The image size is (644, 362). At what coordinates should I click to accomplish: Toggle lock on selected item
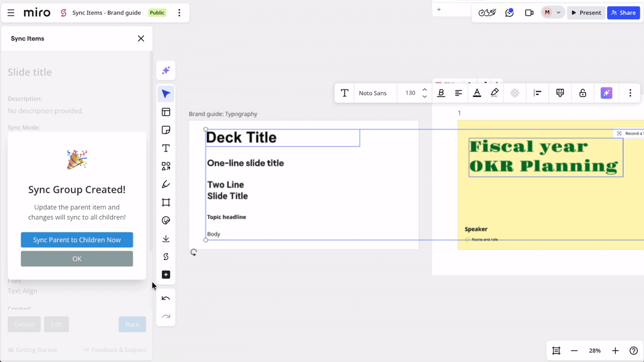click(x=583, y=93)
